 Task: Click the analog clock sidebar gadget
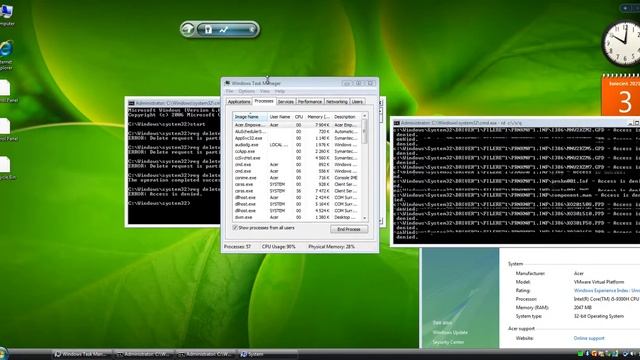click(622, 43)
